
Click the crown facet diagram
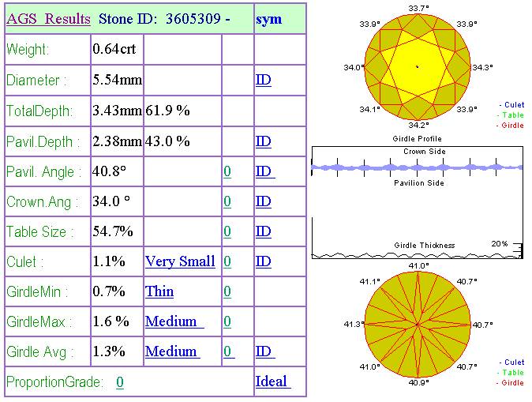pyautogui.click(x=418, y=67)
